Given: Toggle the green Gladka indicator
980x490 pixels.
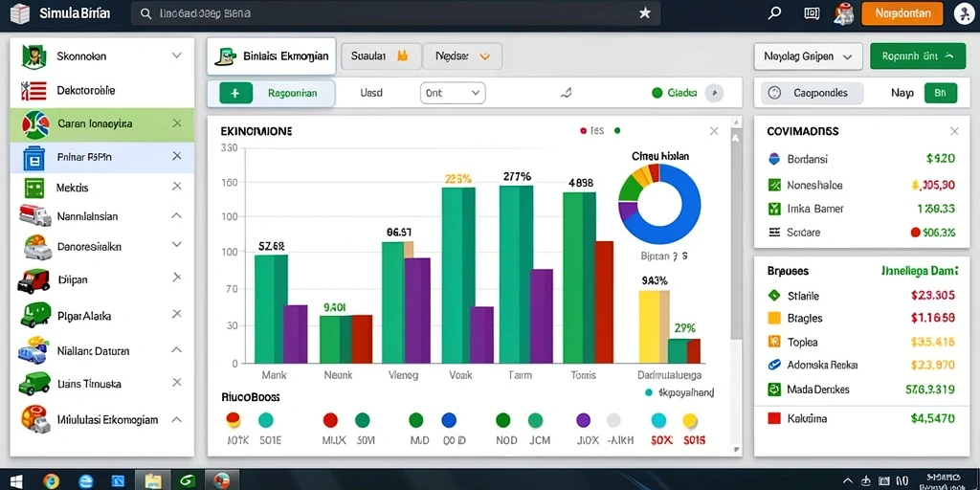Looking at the screenshot, I should [x=657, y=93].
